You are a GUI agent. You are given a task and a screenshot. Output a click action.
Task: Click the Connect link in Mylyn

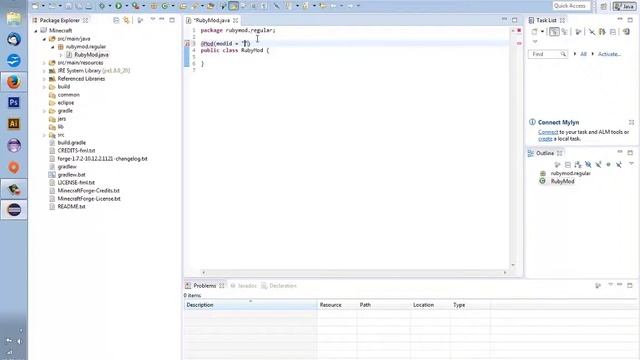click(548, 132)
